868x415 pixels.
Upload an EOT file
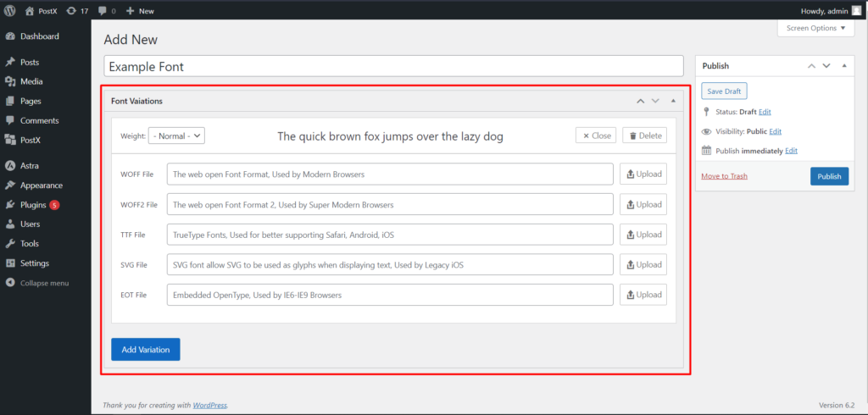[x=643, y=295]
